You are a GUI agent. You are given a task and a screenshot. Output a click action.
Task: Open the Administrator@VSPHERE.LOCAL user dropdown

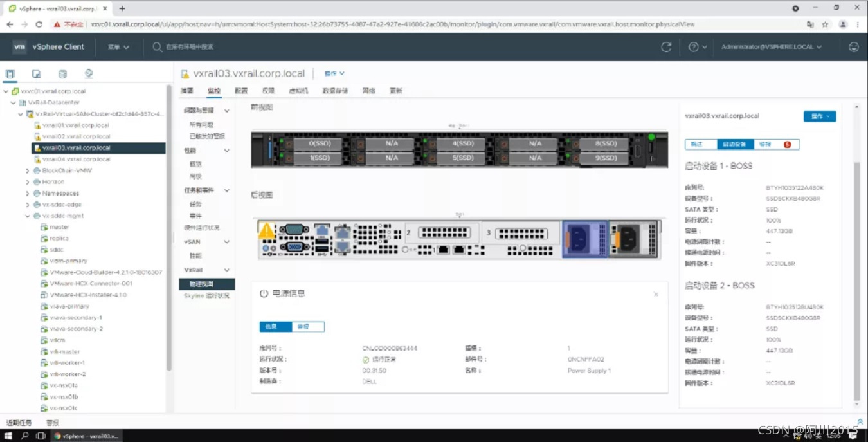point(772,47)
